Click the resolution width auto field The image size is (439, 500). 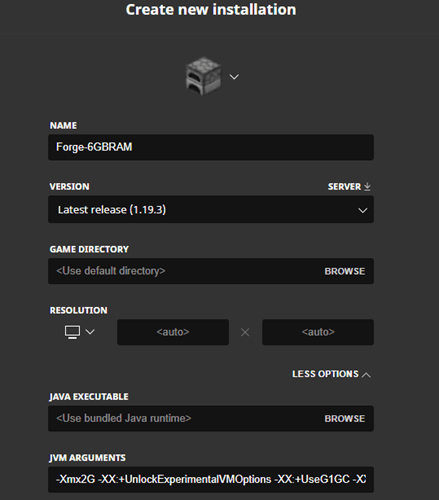pyautogui.click(x=173, y=332)
